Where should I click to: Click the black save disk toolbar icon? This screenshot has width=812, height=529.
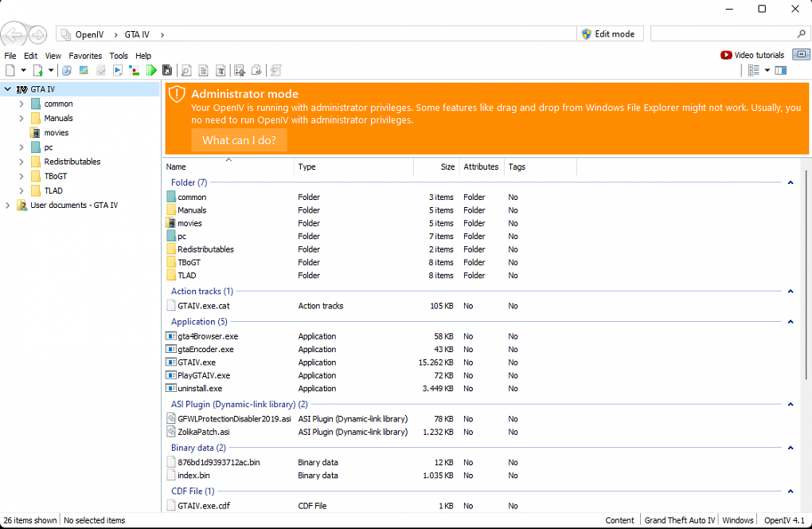click(x=166, y=70)
